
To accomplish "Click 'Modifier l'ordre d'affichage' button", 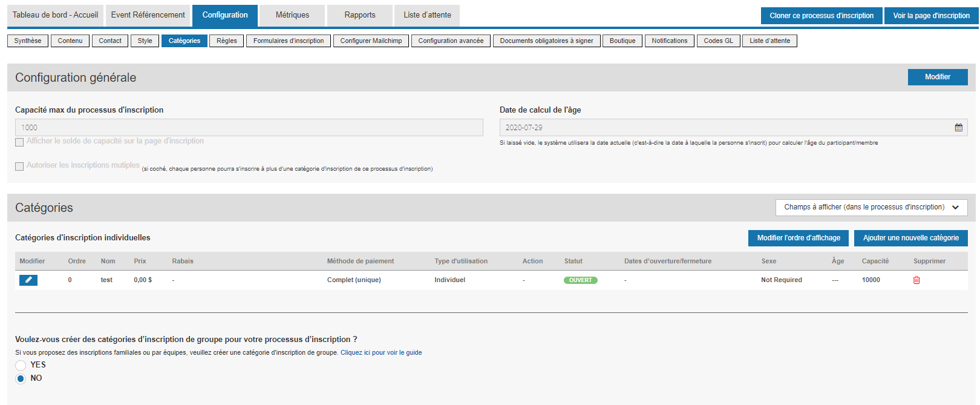I will pos(798,238).
